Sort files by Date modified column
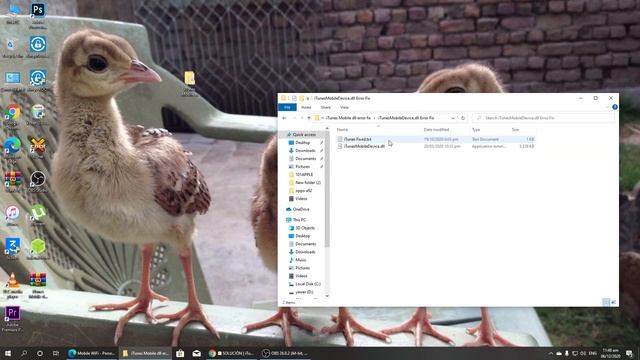Image resolution: width=640 pixels, height=360 pixels. [x=436, y=130]
